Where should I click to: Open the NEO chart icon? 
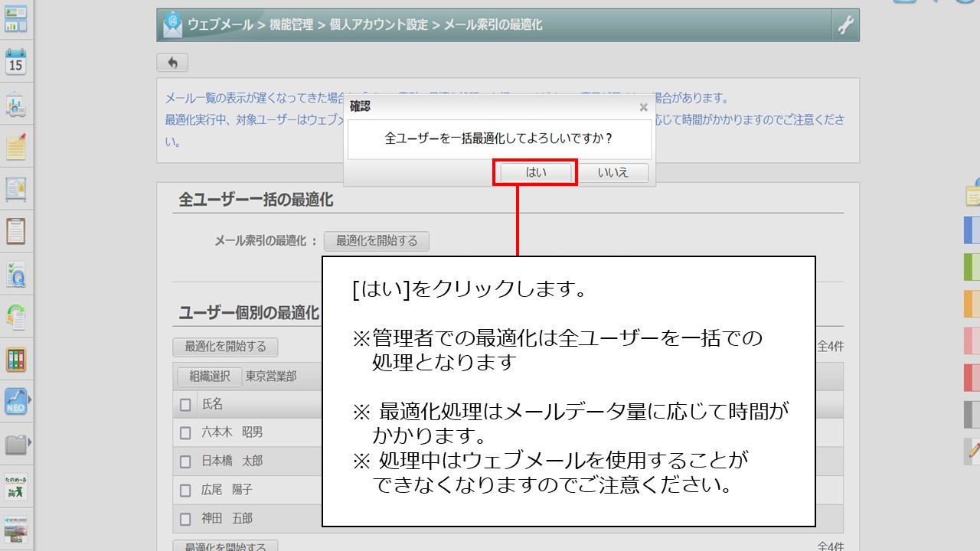point(15,401)
